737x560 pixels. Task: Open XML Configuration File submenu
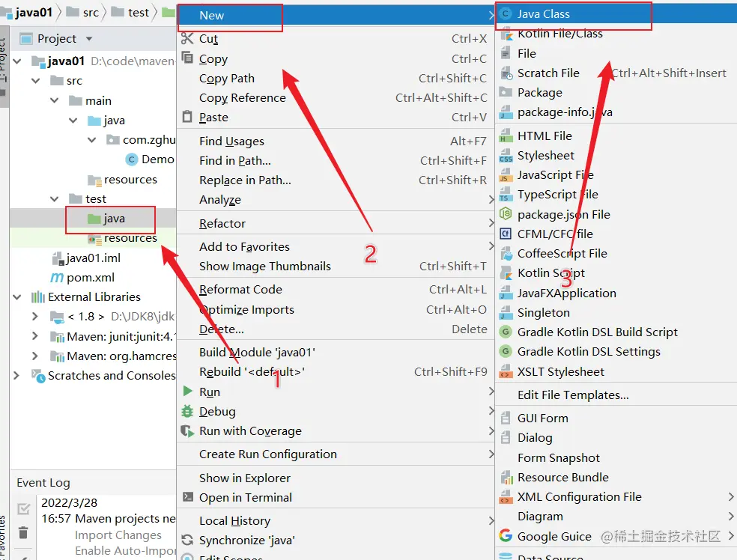coord(616,496)
